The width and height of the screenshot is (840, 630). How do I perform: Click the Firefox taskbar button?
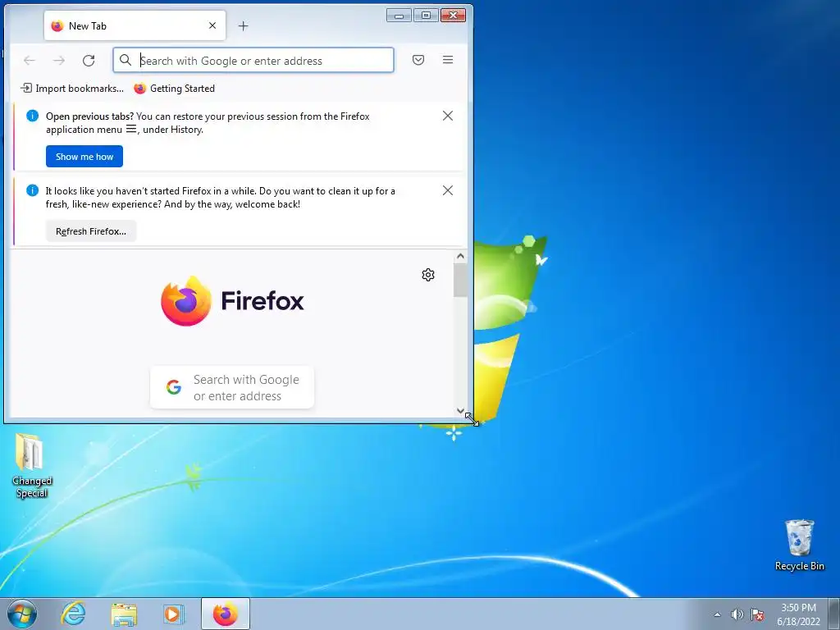pos(226,614)
